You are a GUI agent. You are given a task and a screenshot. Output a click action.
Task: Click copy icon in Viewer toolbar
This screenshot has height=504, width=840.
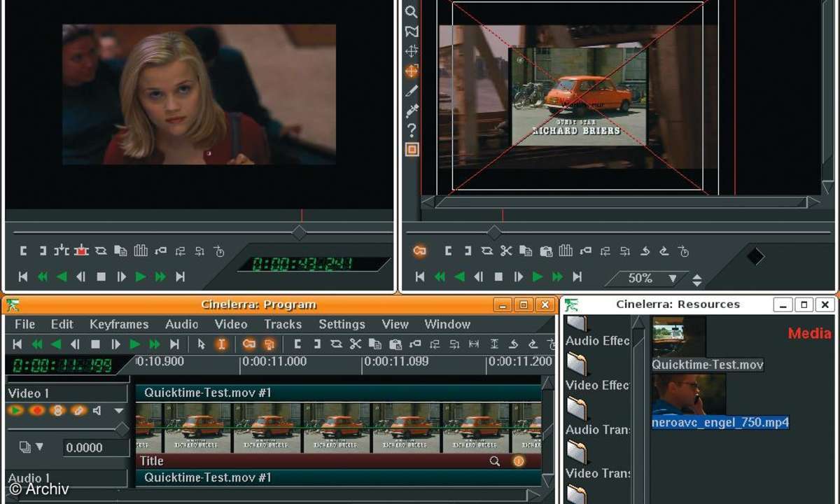[x=120, y=251]
